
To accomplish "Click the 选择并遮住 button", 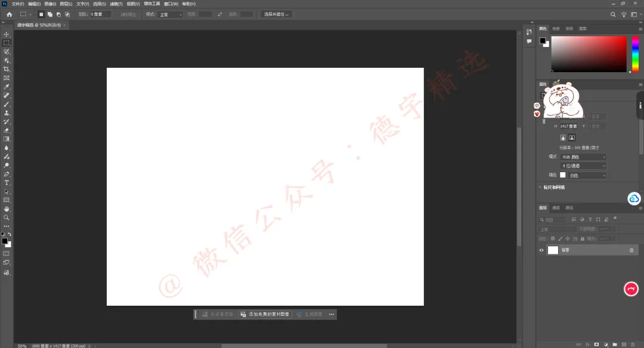I will [276, 14].
